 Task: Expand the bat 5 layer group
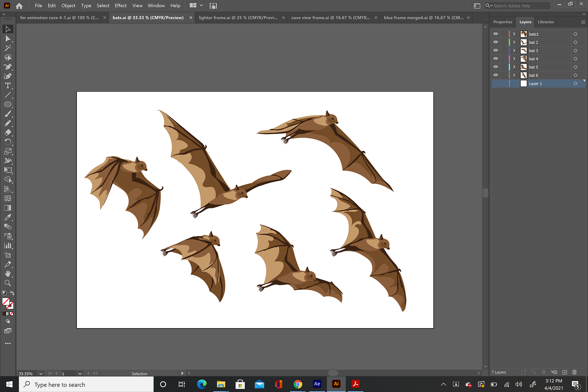(x=514, y=67)
